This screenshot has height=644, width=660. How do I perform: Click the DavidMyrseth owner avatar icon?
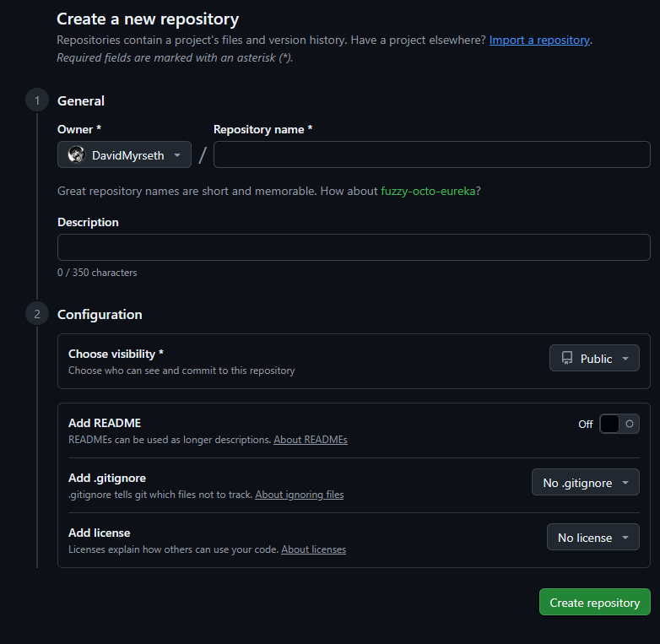coord(76,155)
